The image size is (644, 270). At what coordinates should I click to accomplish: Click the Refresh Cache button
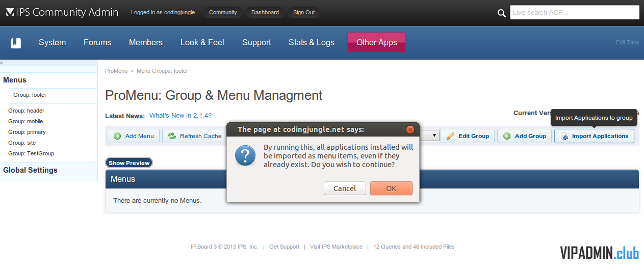[194, 136]
